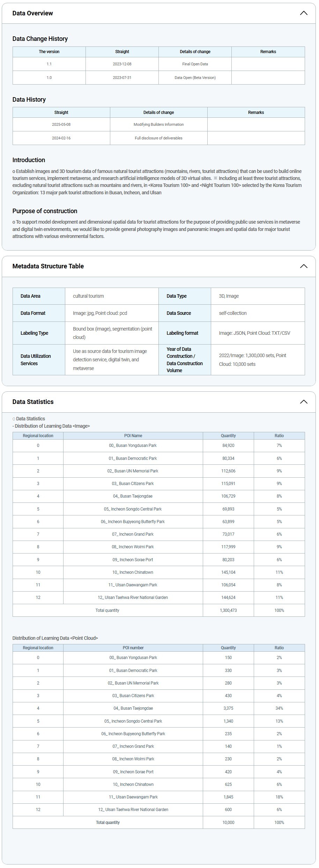Select the version 1.1 cell
319x868 pixels.
pos(49,64)
